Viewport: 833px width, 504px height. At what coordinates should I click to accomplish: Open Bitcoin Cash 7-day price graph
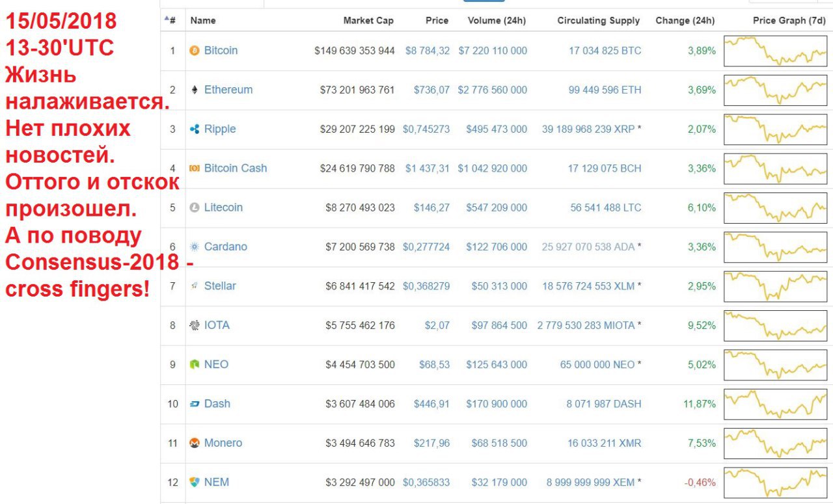tap(776, 168)
